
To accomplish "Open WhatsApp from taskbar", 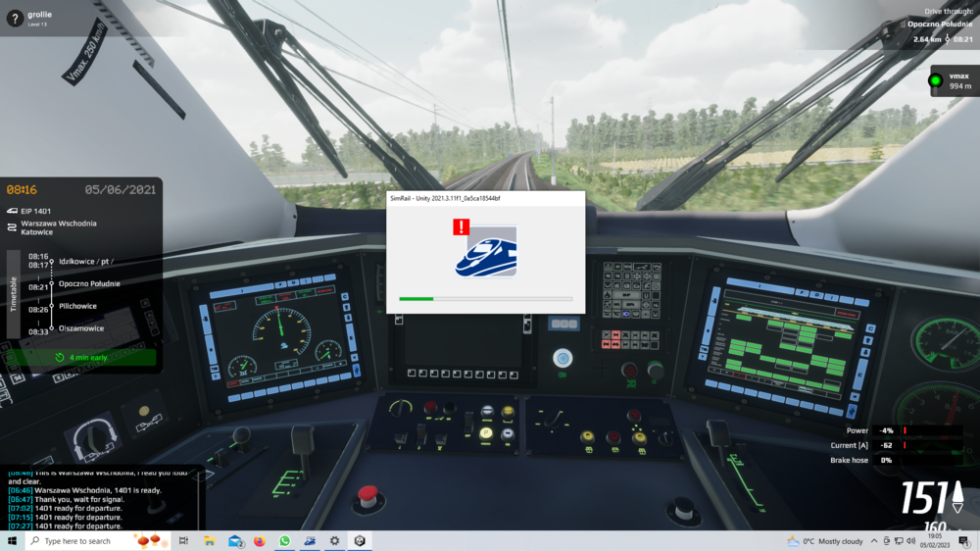I will click(284, 541).
